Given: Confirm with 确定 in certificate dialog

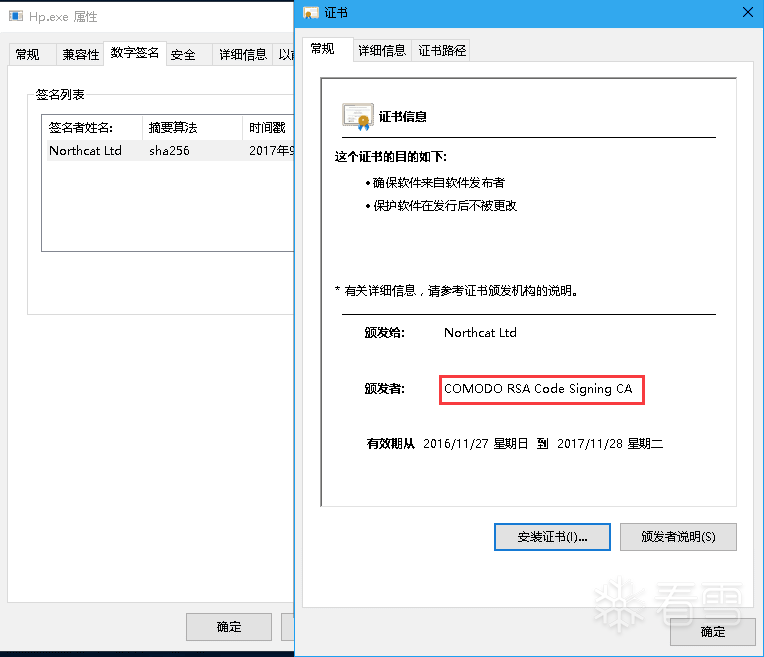Looking at the screenshot, I should (712, 632).
